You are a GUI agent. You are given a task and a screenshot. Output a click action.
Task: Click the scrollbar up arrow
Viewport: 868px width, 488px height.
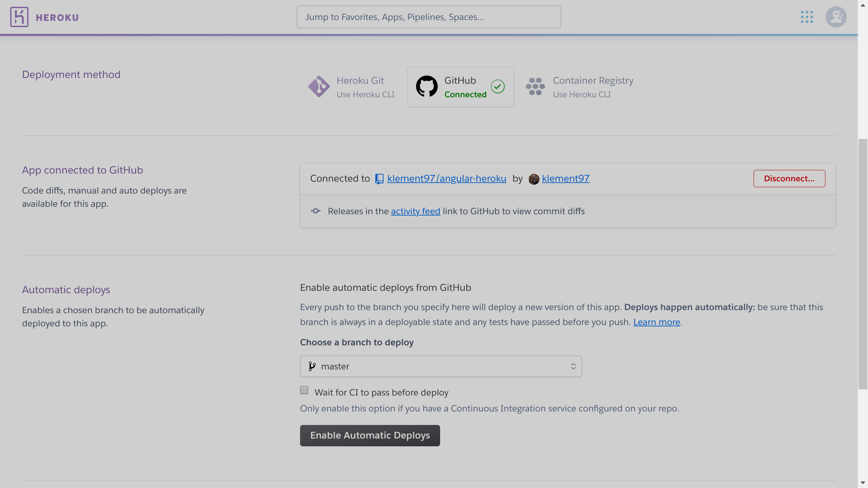[x=863, y=5]
